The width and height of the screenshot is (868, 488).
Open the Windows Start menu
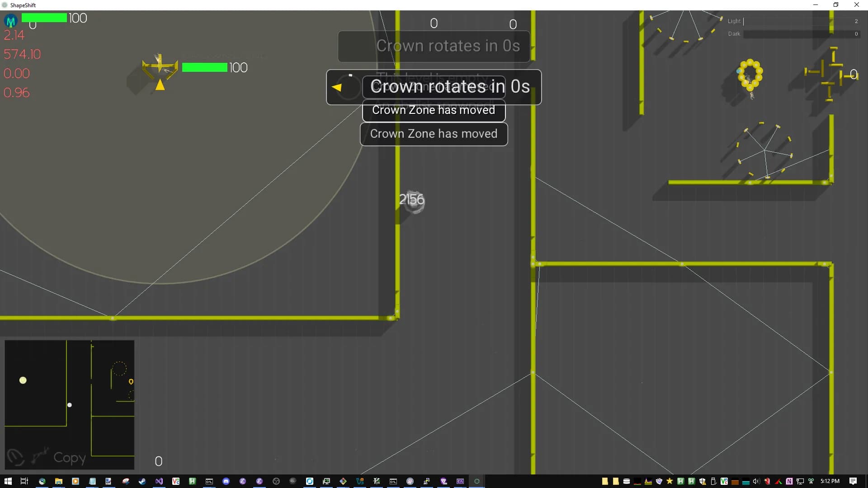tap(8, 481)
